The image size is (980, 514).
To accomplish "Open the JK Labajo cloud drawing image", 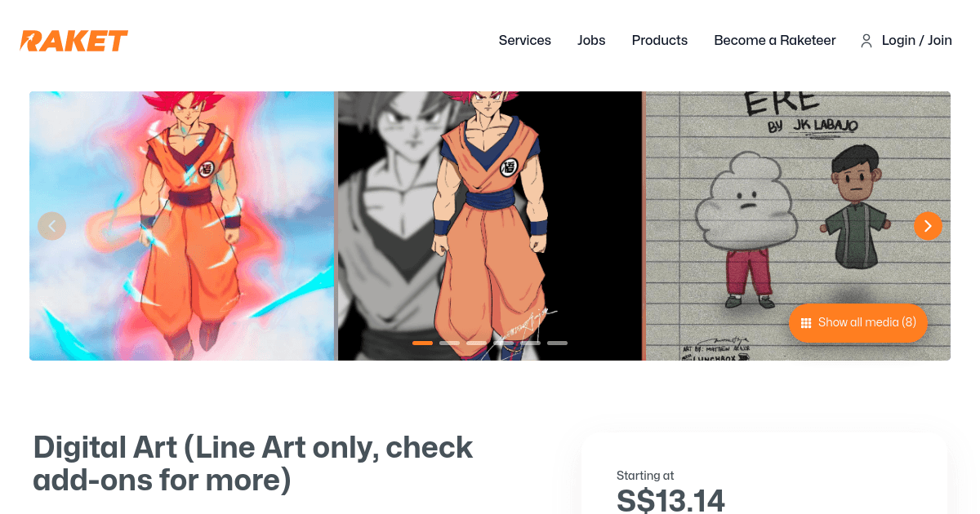I will [798, 226].
